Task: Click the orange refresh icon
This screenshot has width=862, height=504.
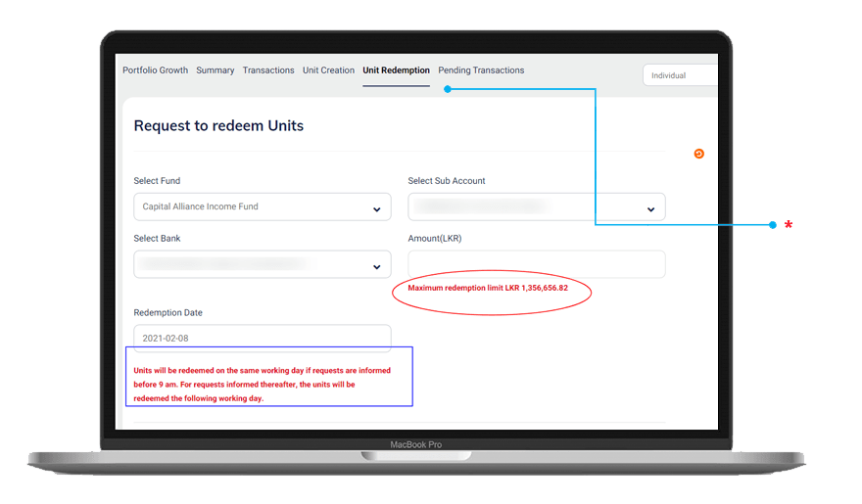Action: [x=698, y=154]
